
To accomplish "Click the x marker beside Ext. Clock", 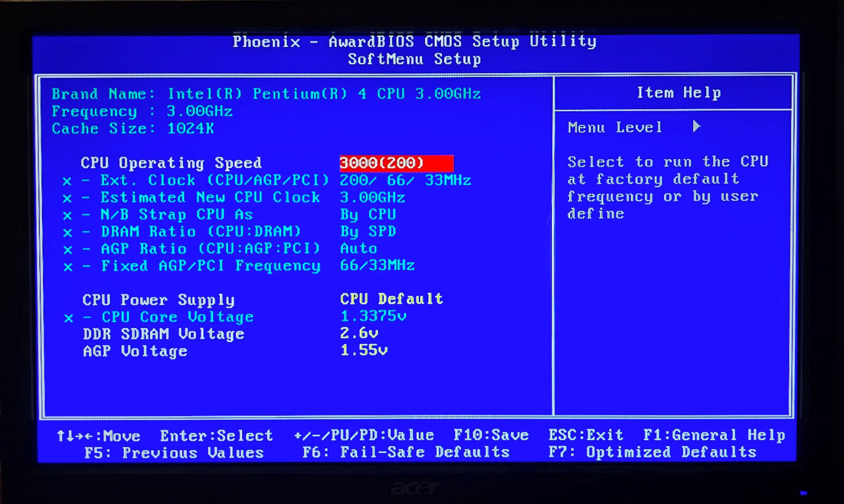I will (67, 181).
